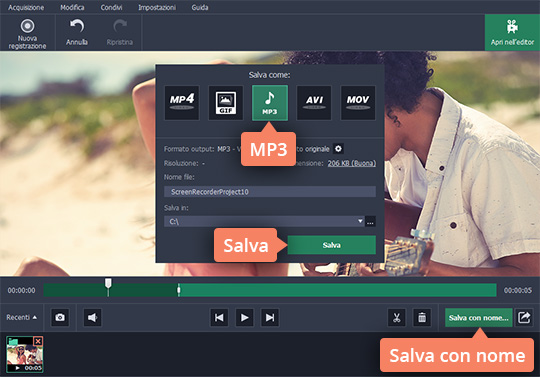
Task: Expand the Salva in folder dropdown
Action: click(360, 221)
